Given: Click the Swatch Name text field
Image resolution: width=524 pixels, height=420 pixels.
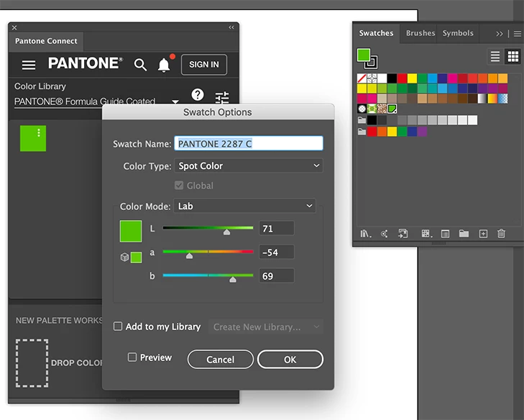Looking at the screenshot, I should 249,143.
